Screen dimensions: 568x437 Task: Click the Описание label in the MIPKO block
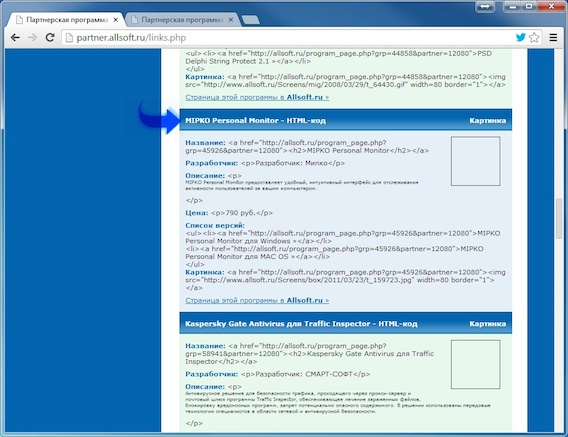pos(205,175)
